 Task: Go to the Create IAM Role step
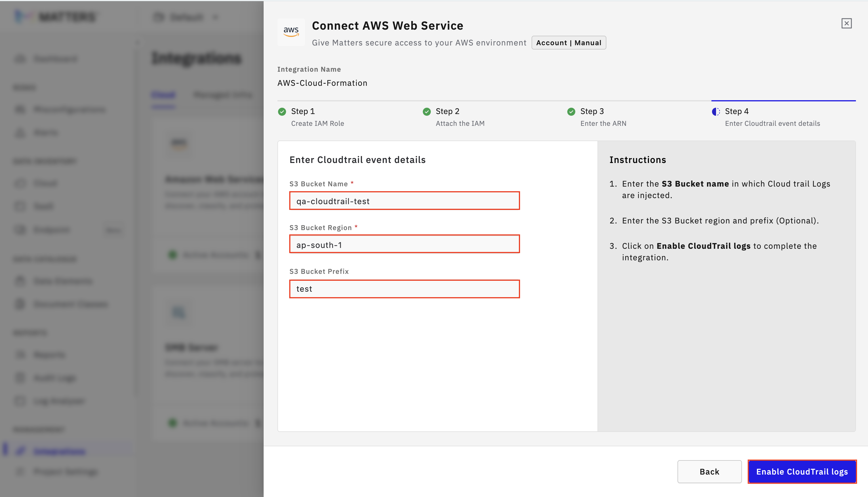point(317,124)
